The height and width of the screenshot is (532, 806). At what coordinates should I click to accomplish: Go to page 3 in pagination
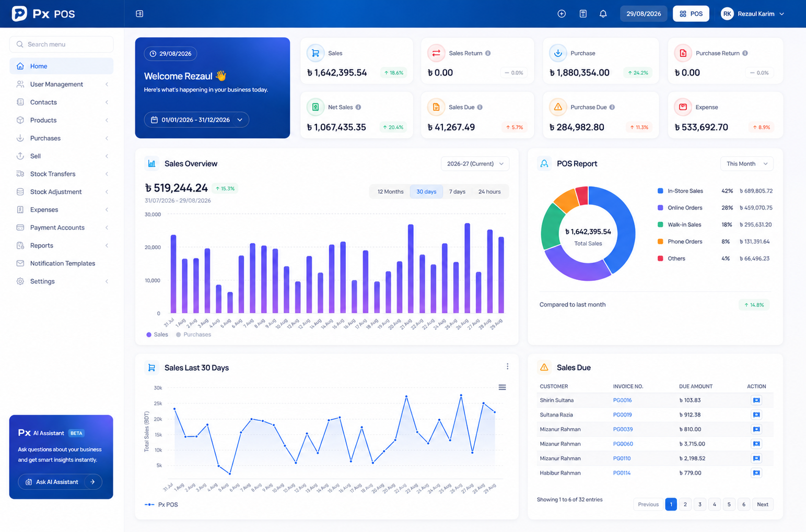click(700, 504)
